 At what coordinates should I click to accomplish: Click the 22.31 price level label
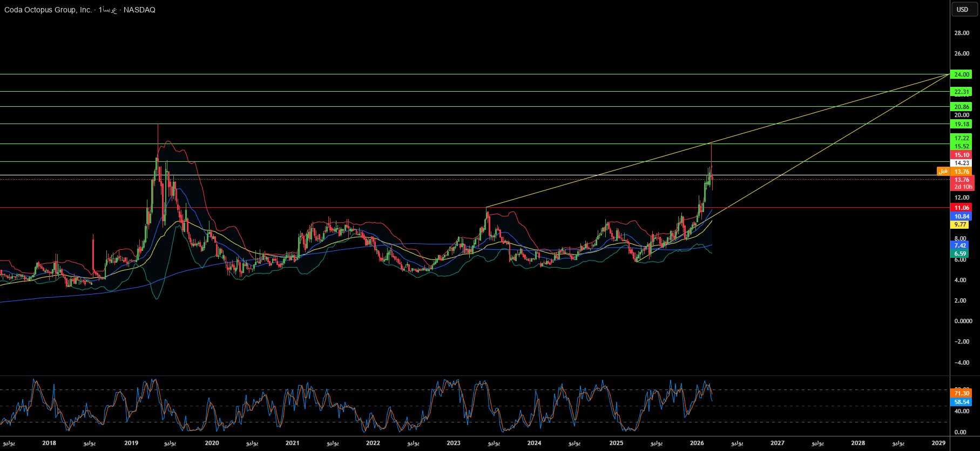pos(962,92)
